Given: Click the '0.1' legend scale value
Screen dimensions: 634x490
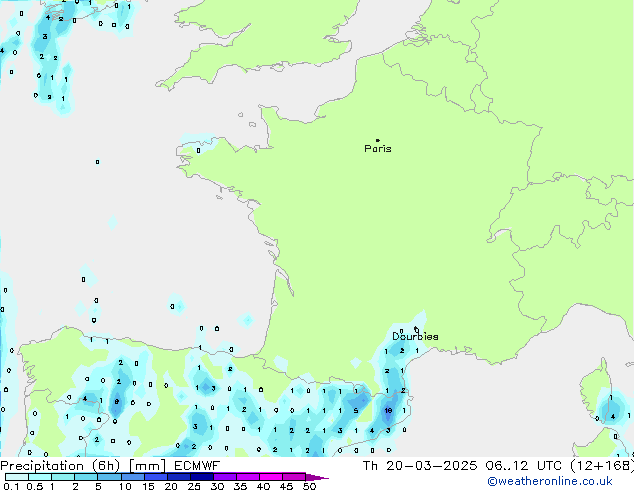Looking at the screenshot, I should pyautogui.click(x=12, y=486).
